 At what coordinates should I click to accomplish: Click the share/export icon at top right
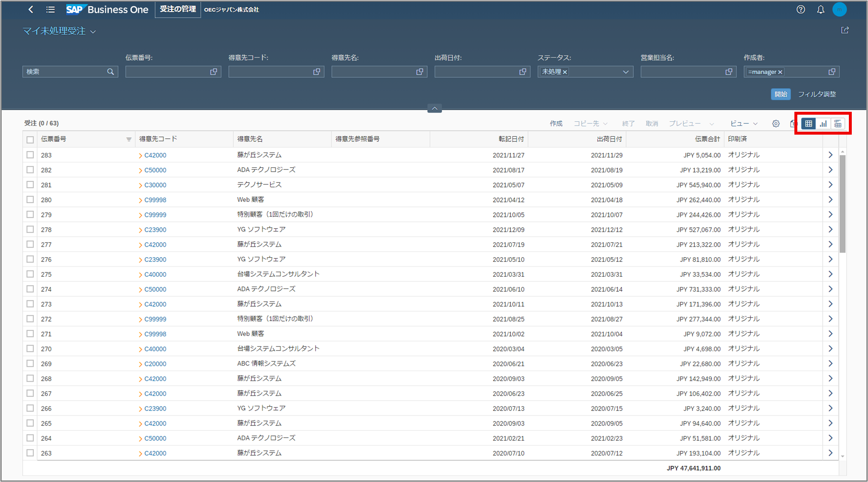pyautogui.click(x=845, y=30)
